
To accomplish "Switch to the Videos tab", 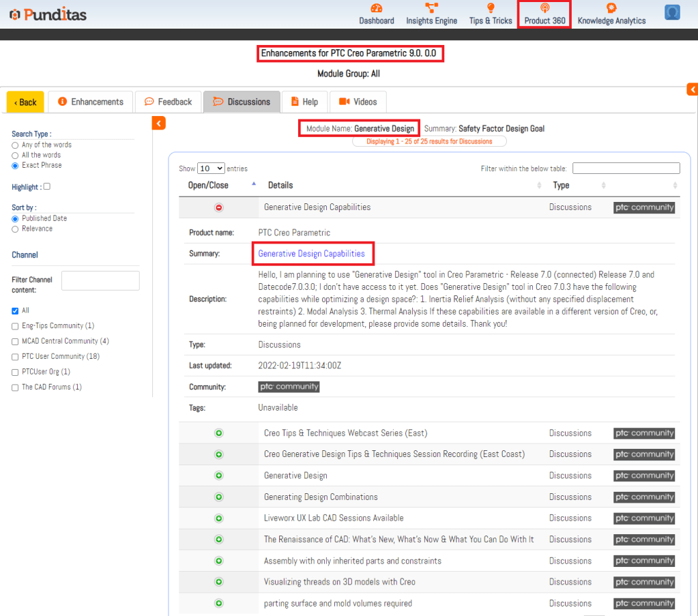I will pyautogui.click(x=358, y=102).
